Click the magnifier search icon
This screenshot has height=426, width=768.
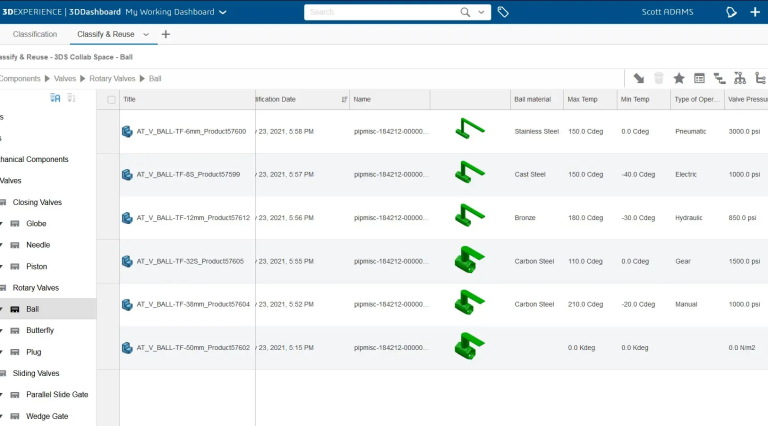[x=465, y=12]
